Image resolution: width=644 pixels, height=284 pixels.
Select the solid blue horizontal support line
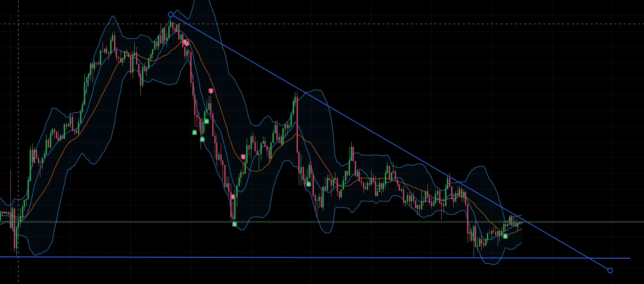pos(315,257)
